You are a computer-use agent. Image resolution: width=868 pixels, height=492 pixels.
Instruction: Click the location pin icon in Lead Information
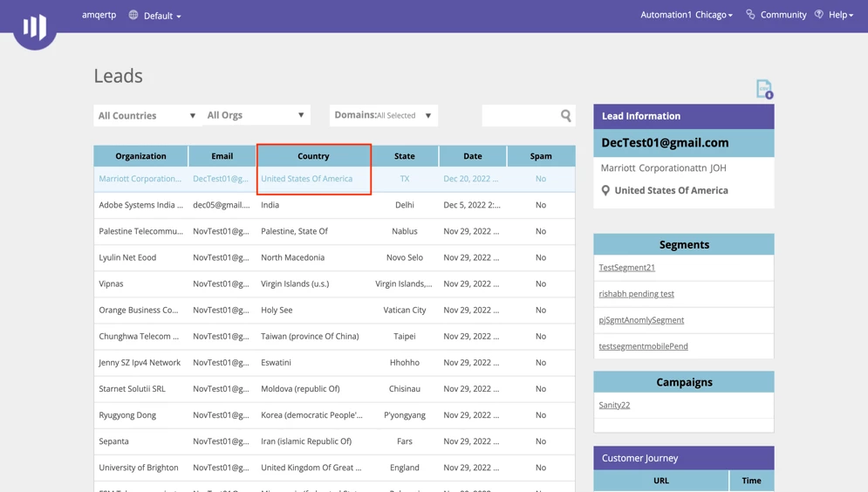click(605, 190)
